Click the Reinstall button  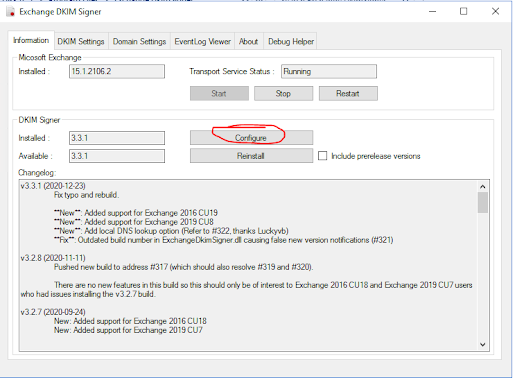[x=251, y=156]
